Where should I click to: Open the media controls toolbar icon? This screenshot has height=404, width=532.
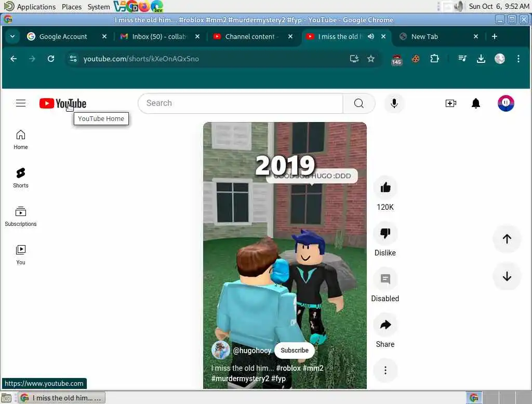pyautogui.click(x=462, y=59)
